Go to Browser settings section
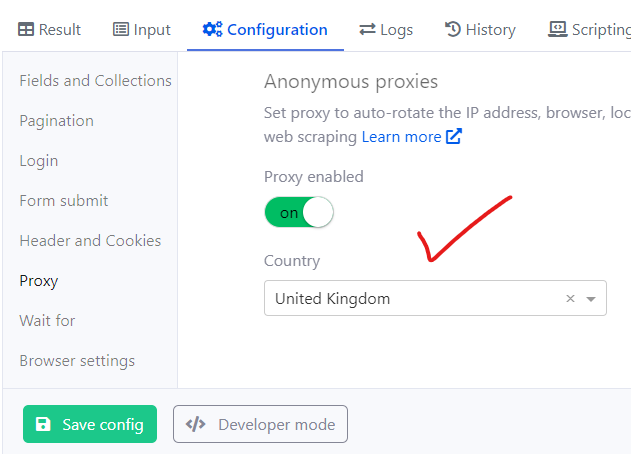Screen dimensions: 631x454 point(77,361)
